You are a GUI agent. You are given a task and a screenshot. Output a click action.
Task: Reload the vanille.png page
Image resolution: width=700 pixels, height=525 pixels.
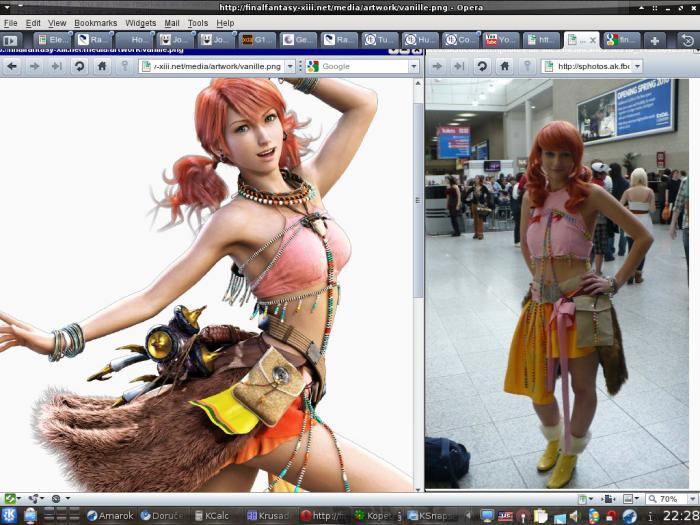point(79,67)
